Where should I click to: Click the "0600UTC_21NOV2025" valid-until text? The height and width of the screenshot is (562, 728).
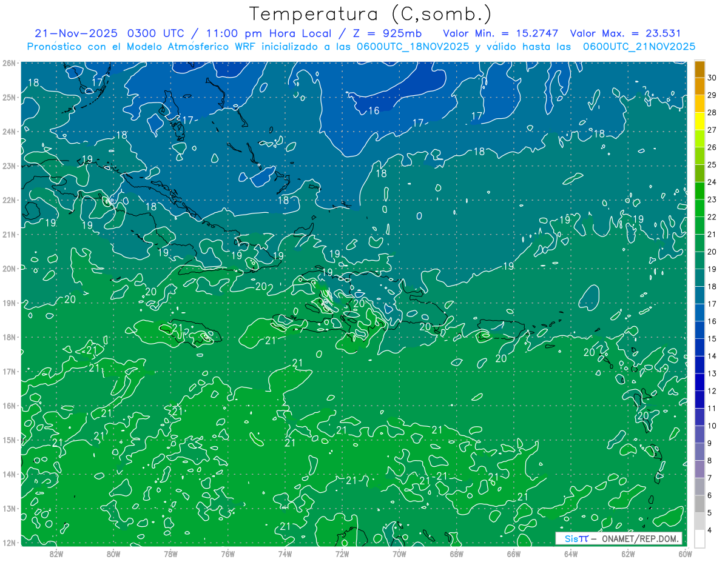639,47
